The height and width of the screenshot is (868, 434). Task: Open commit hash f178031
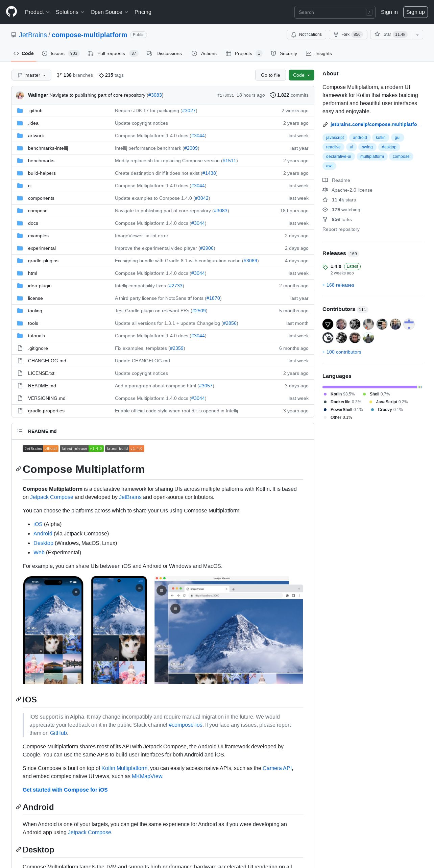tap(225, 95)
